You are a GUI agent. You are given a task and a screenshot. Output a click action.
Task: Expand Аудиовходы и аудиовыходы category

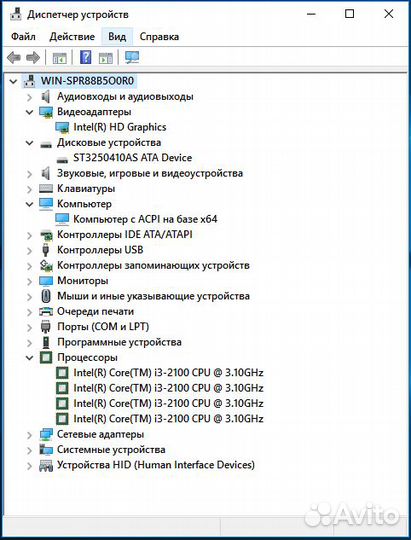click(30, 97)
